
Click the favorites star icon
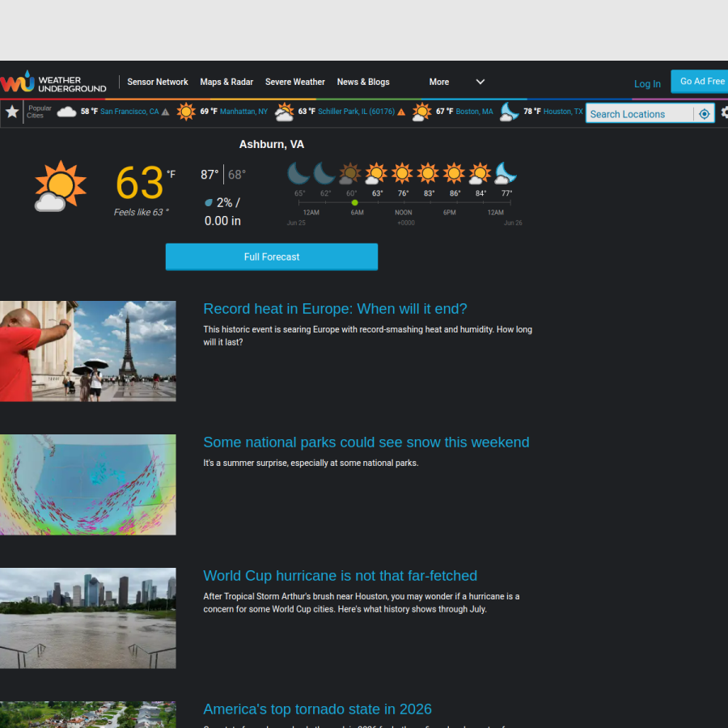point(12,112)
